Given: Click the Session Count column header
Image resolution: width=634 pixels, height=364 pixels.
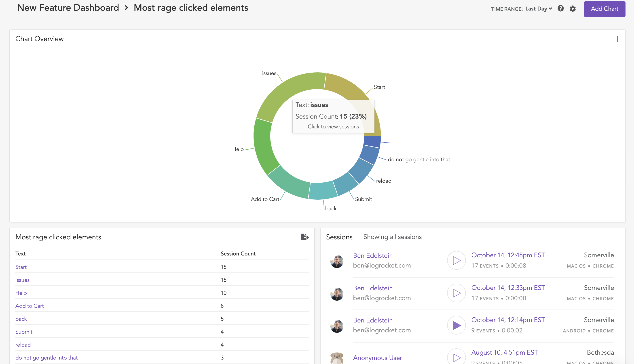Looking at the screenshot, I should 238,253.
